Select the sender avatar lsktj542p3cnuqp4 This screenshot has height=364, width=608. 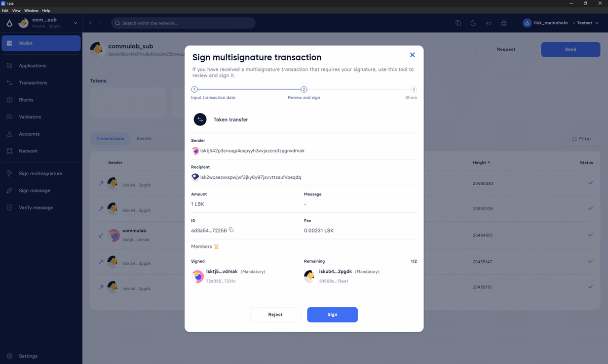point(195,150)
